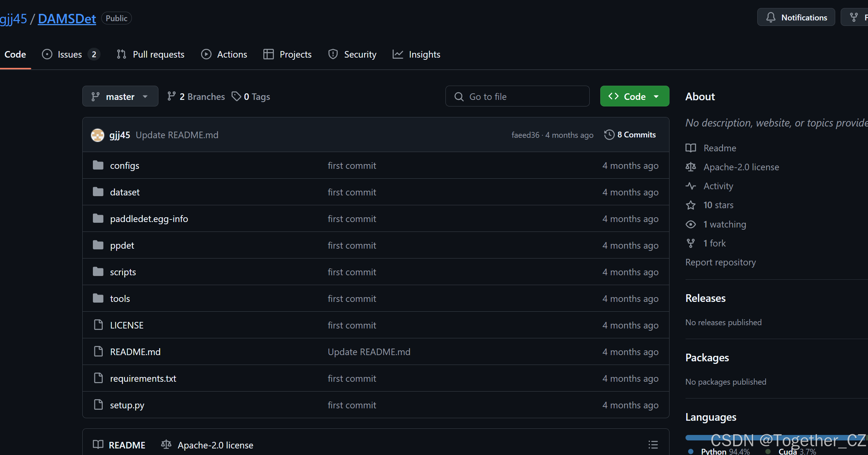Open the commit history clock icon
This screenshot has width=868, height=455.
point(609,135)
